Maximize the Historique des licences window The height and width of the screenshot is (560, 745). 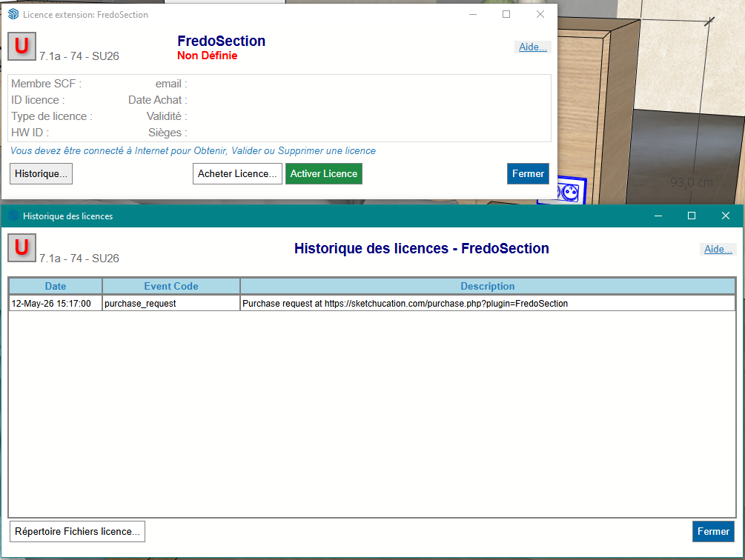click(x=692, y=216)
